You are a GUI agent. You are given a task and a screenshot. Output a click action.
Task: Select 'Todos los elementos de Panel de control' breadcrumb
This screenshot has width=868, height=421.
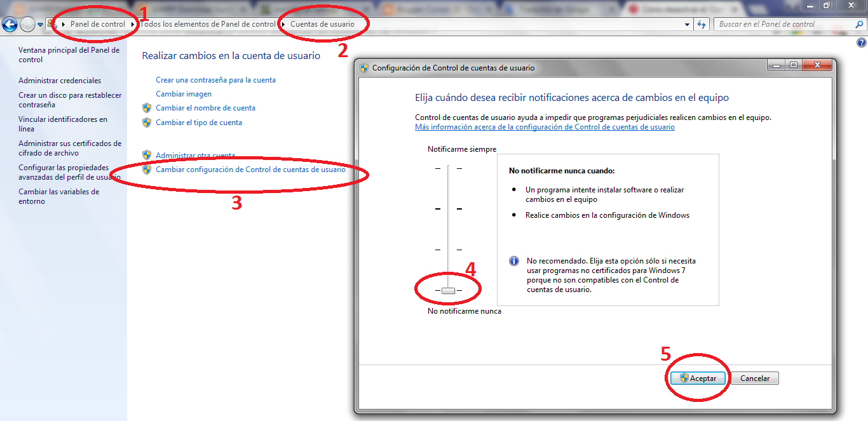208,24
